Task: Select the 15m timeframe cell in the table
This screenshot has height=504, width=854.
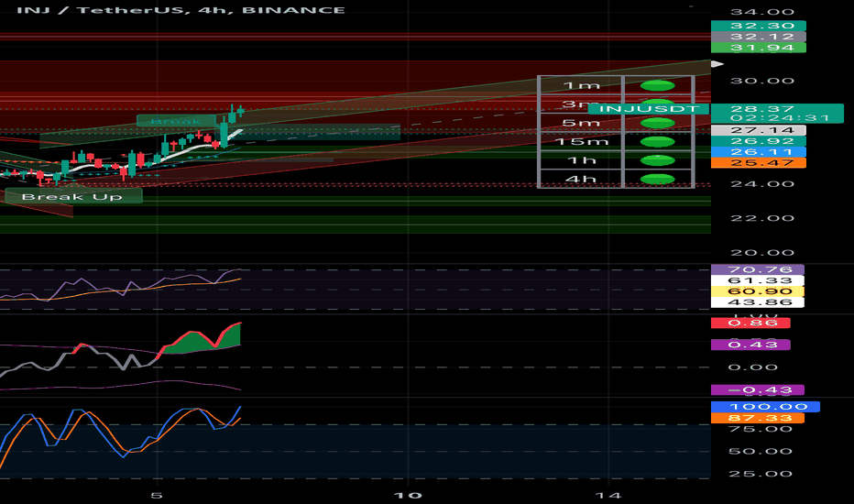Action: 581,142
